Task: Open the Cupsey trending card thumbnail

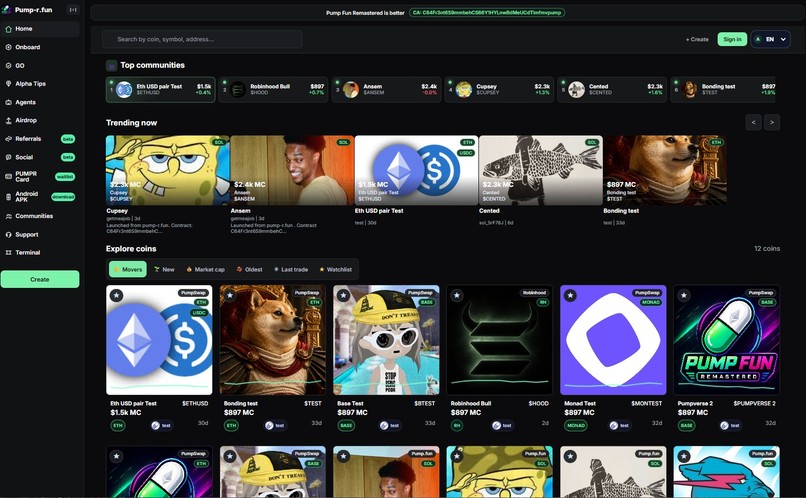Action: pos(168,170)
